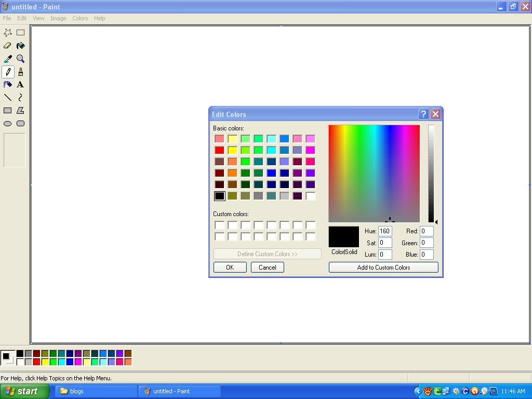Viewport: 532px width, 399px height.
Task: Select the pure red basic color swatch
Action: [x=220, y=150]
